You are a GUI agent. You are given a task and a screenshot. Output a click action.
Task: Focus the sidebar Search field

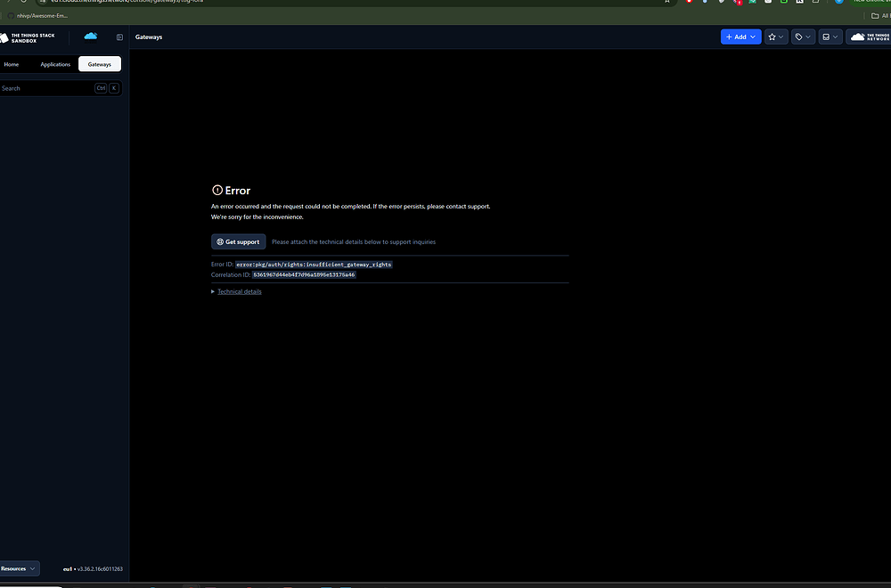coord(61,88)
